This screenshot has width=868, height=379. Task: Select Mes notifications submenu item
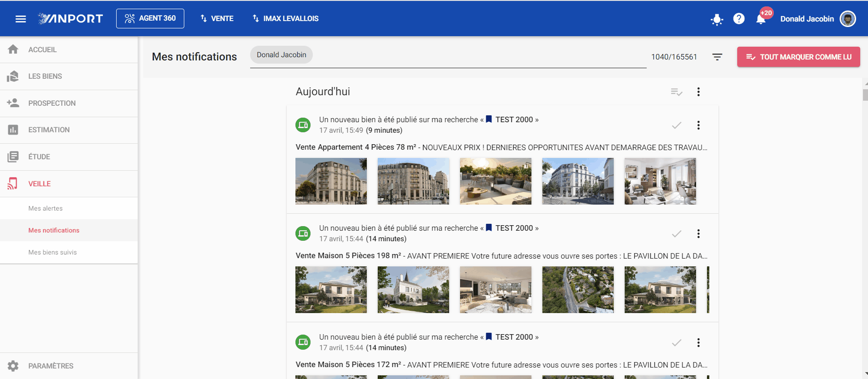69,230
